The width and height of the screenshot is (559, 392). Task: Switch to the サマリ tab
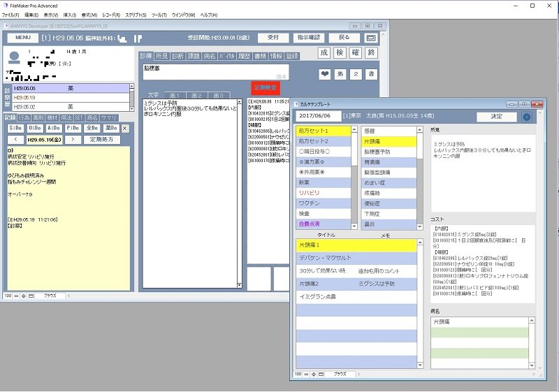tap(109, 117)
